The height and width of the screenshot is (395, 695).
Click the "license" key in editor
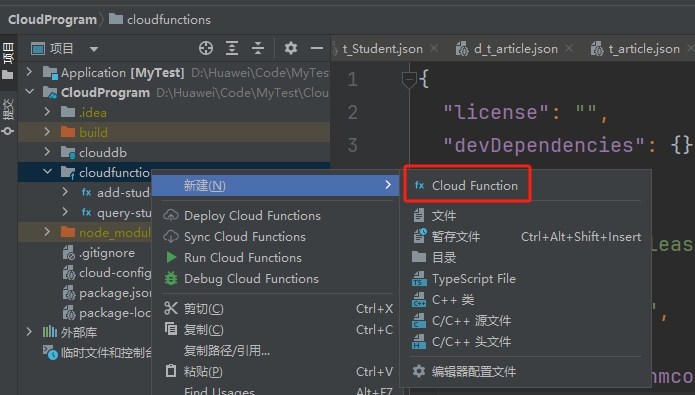(x=496, y=112)
